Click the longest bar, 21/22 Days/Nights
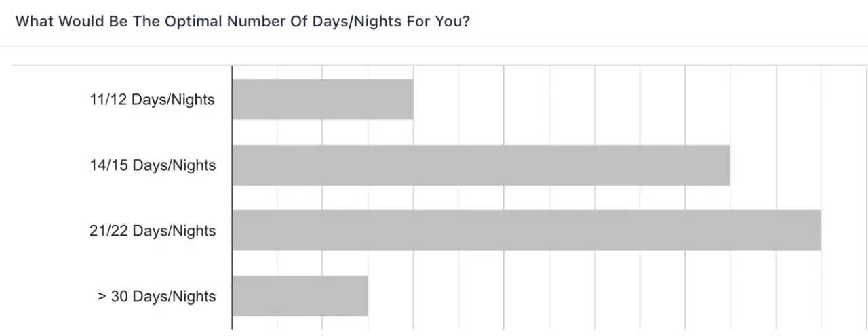The width and height of the screenshot is (868, 336). pos(527,230)
